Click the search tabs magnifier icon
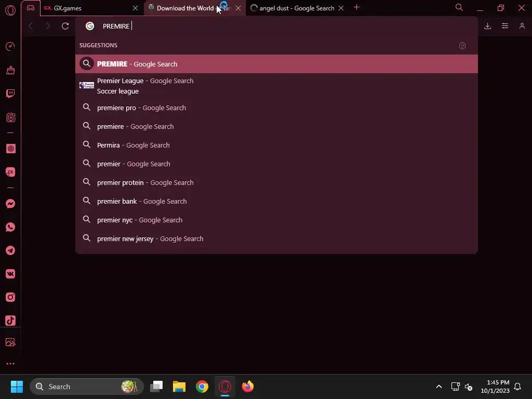Screen dimensions: 532x399 [x=459, y=7]
